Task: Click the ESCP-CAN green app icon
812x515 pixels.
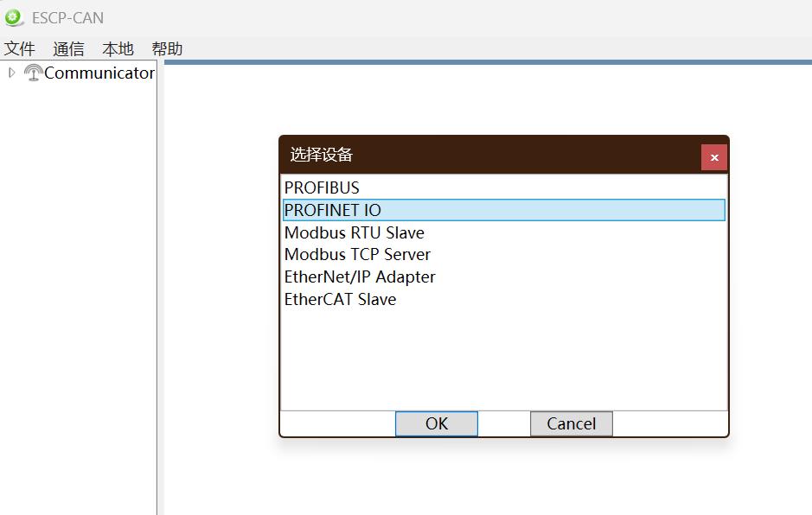Action: (x=14, y=17)
